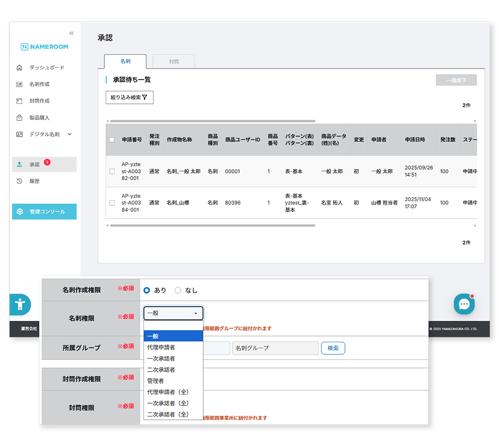Screen dimensions: 499x448
Task: Open 製品購入 shopping bag icon
Action: [19, 118]
